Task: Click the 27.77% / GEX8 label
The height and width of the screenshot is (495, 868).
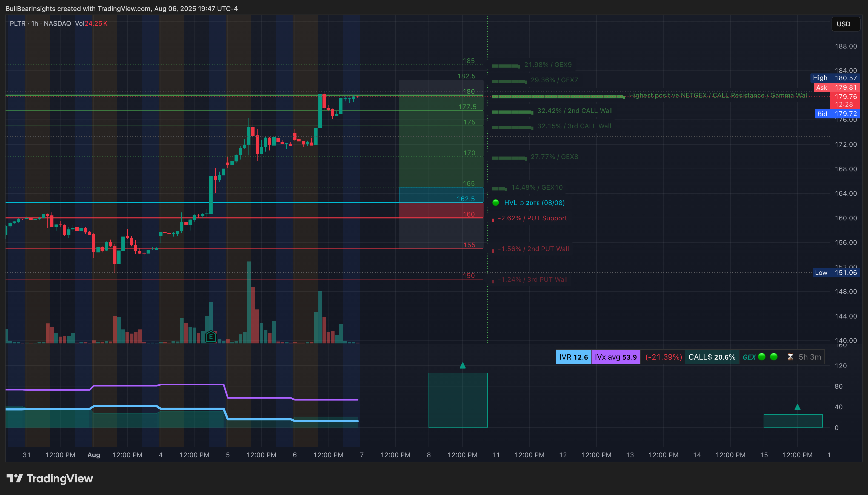Action: (x=554, y=157)
